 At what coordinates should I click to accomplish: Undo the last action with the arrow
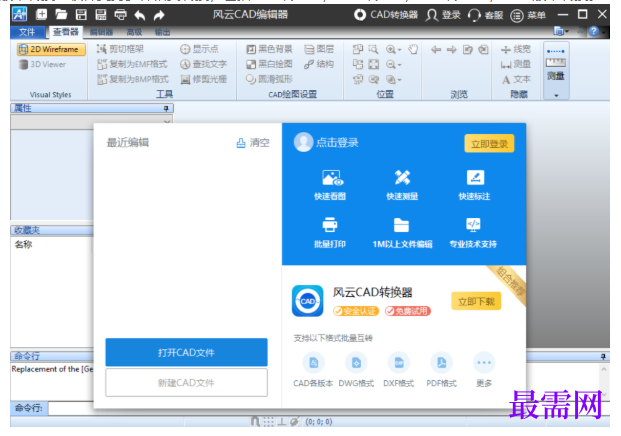[x=140, y=15]
